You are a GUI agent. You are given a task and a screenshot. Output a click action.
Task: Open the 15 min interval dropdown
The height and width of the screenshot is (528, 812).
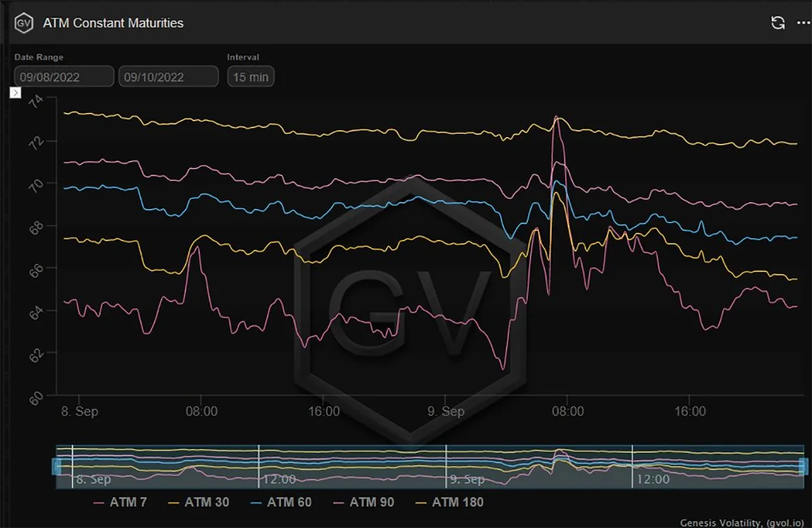point(251,77)
